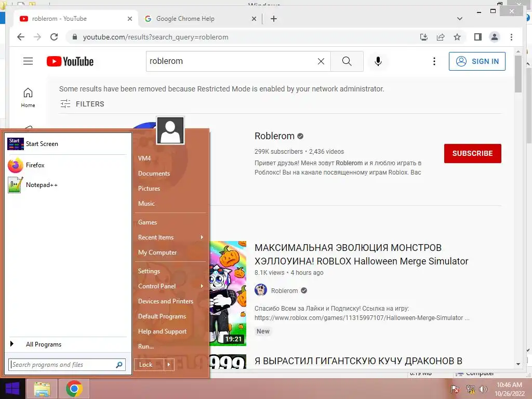Image resolution: width=532 pixels, height=399 pixels.
Task: Bookmark this page with the star icon
Action: 457,37
